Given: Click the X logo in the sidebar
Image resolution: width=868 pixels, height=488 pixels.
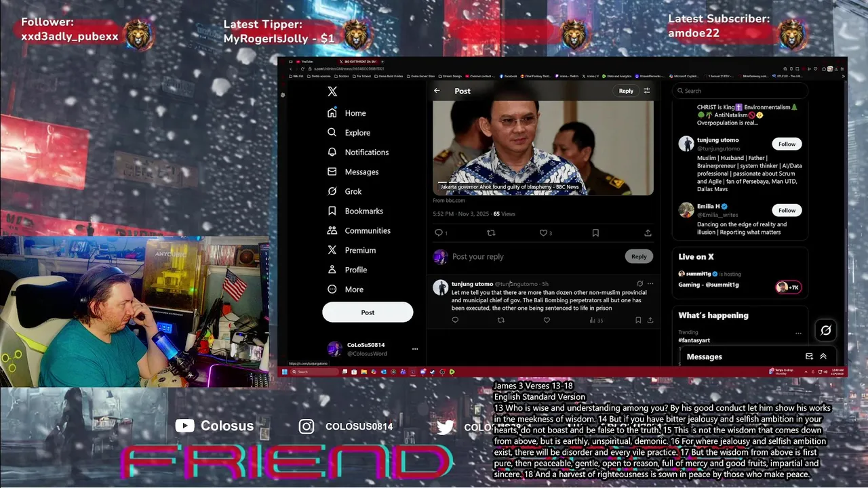Looking at the screenshot, I should pos(332,91).
